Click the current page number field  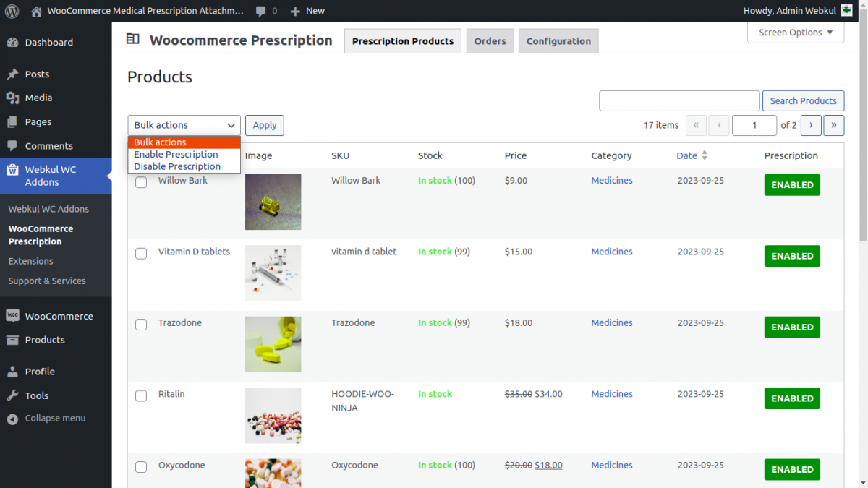pyautogui.click(x=754, y=125)
